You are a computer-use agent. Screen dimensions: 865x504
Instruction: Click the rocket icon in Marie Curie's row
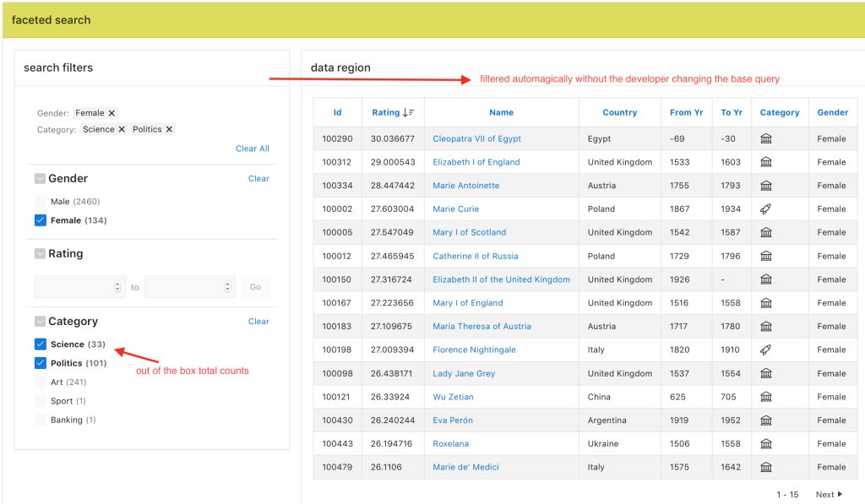[765, 209]
